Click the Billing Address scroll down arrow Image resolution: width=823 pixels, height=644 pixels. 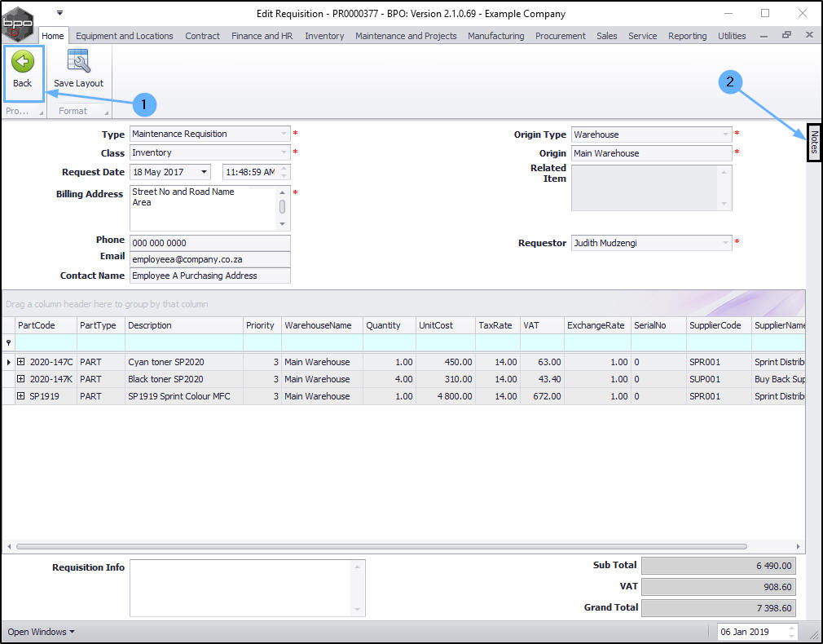[283, 224]
